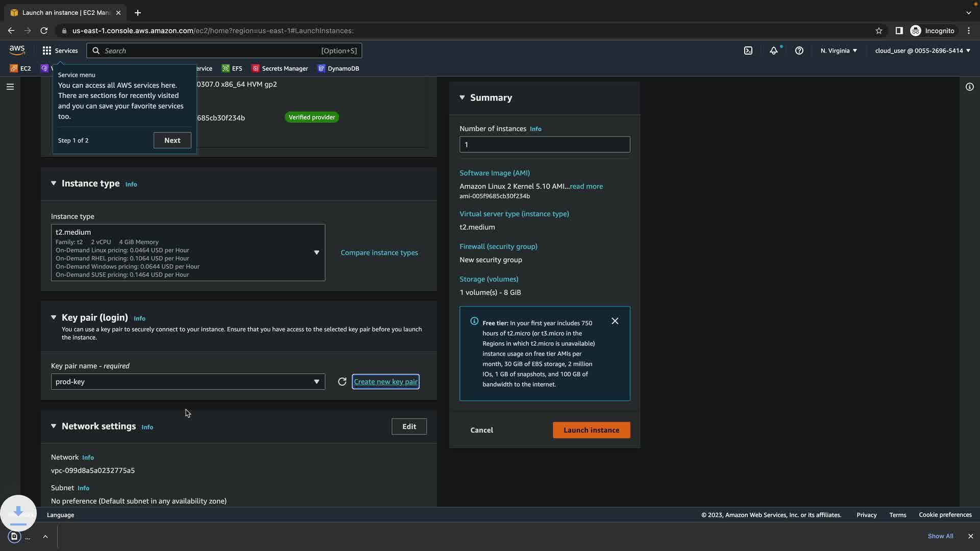This screenshot has width=980, height=551.
Task: Click the Number of instances field
Action: [x=544, y=144]
